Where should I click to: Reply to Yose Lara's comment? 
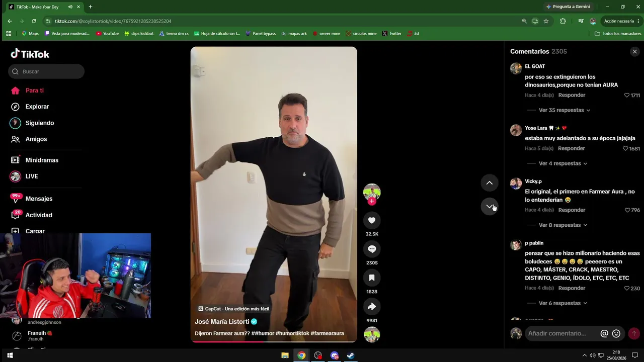(x=572, y=148)
